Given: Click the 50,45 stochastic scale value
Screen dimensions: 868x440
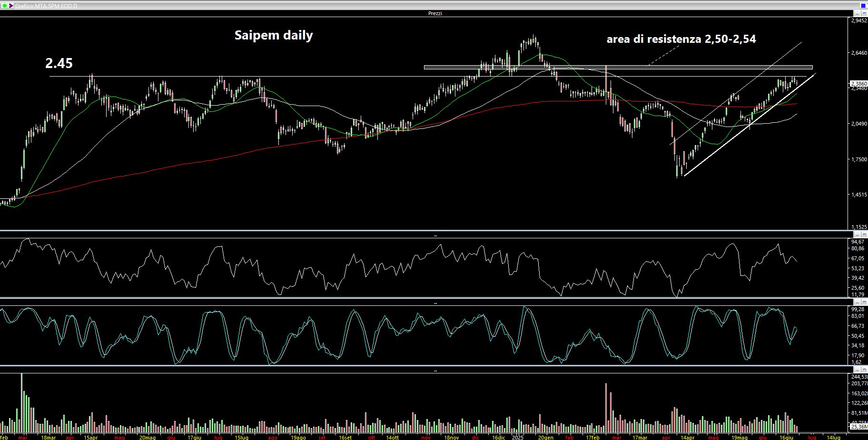Looking at the screenshot, I should pos(858,336).
